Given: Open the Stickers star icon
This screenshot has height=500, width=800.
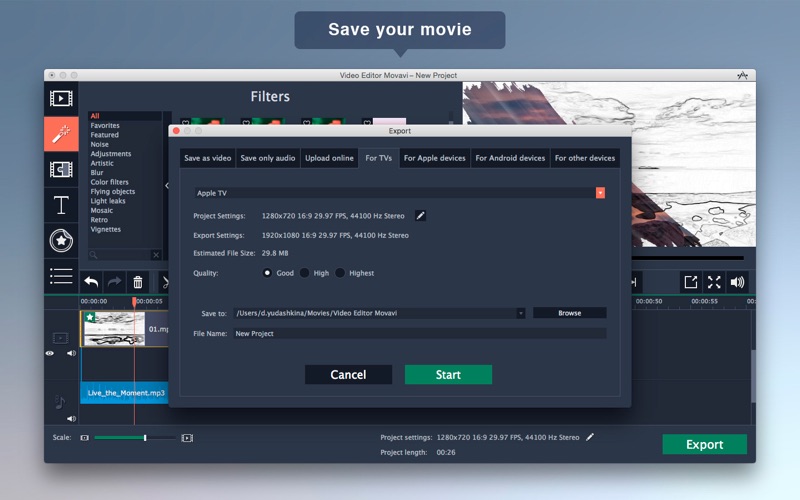Looking at the screenshot, I should (x=61, y=240).
